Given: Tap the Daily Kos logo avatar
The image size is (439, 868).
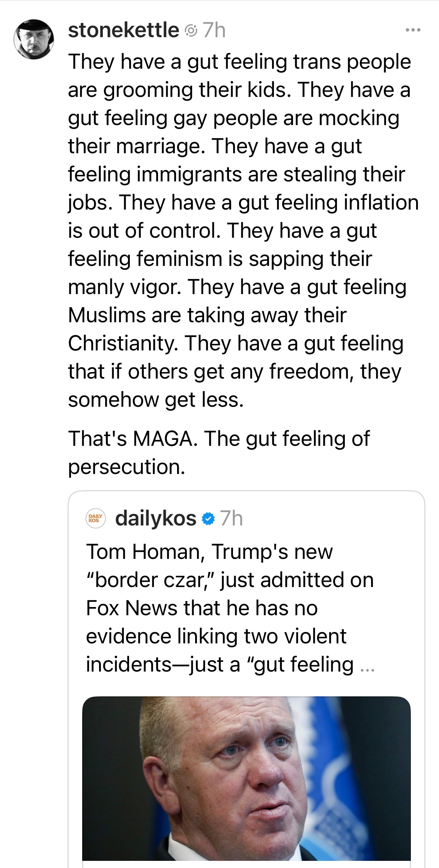Looking at the screenshot, I should pos(96,519).
